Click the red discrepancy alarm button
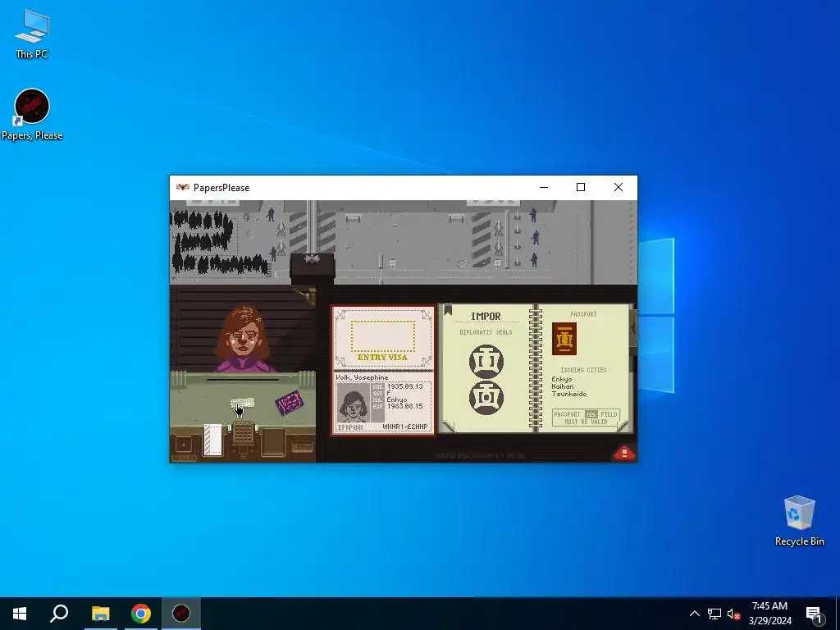The height and width of the screenshot is (630, 840). [623, 453]
